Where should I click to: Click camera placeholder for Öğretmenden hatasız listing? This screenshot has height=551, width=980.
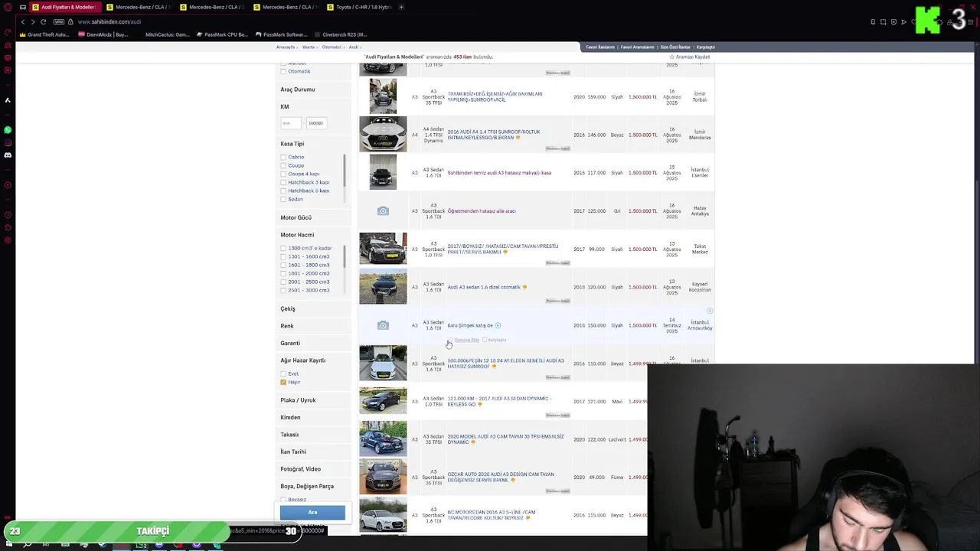[x=383, y=211]
